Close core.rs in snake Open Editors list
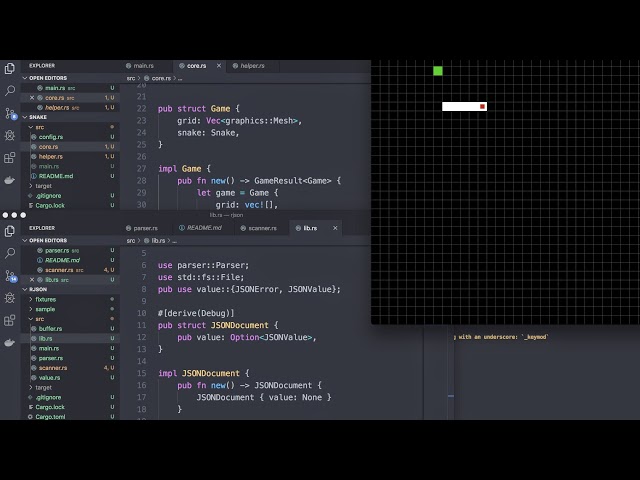 [32, 98]
